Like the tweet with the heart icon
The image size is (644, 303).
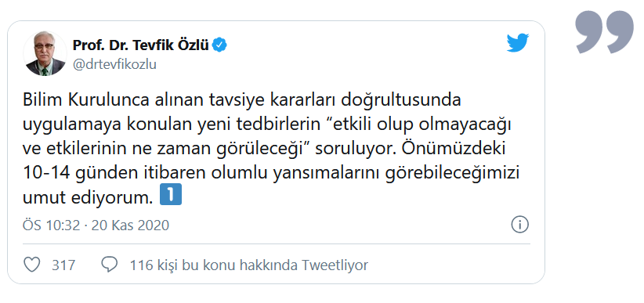pyautogui.click(x=31, y=265)
